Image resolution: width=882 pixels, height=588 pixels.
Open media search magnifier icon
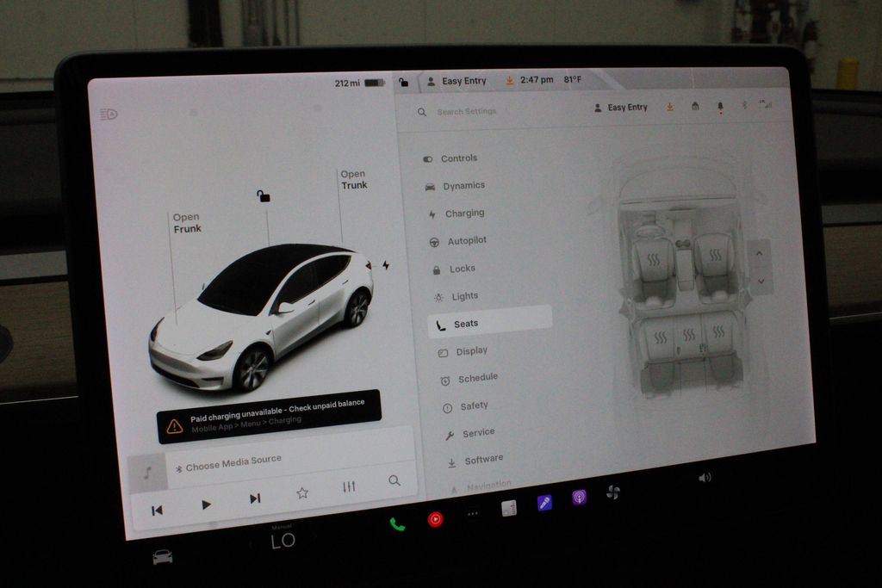pyautogui.click(x=394, y=480)
